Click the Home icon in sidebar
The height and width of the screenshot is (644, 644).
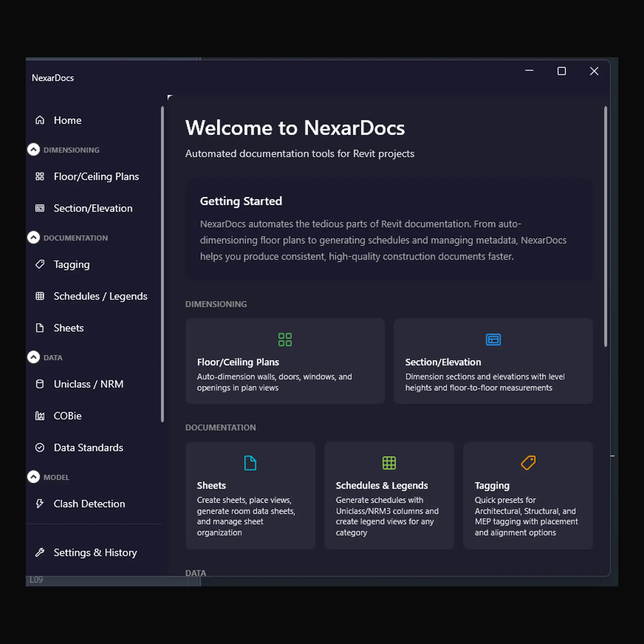(40, 120)
